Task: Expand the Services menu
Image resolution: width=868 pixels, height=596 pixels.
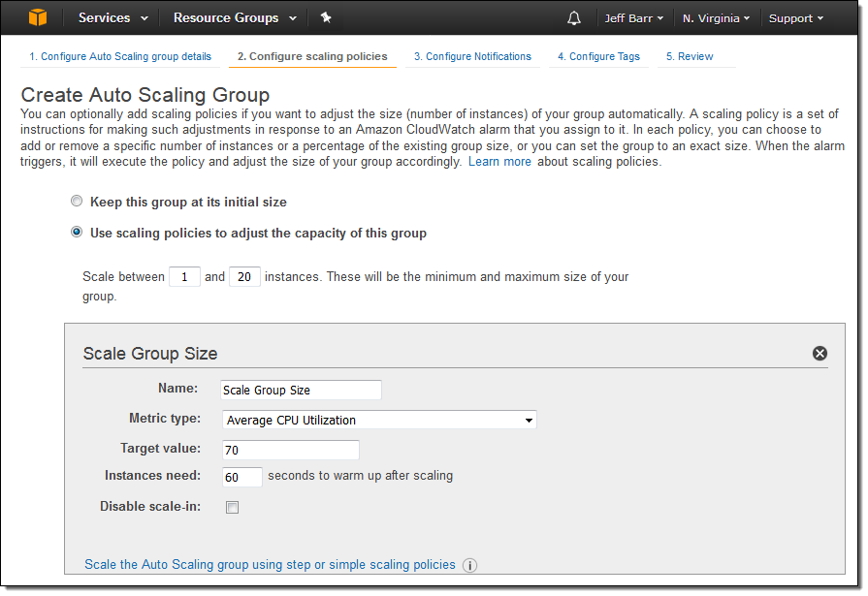Action: click(x=113, y=17)
